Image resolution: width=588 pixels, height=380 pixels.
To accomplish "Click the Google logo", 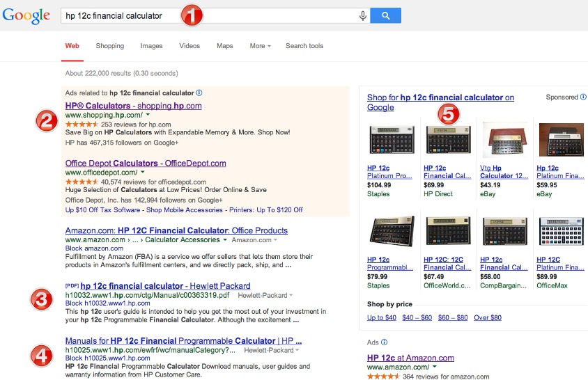I will tap(26, 16).
